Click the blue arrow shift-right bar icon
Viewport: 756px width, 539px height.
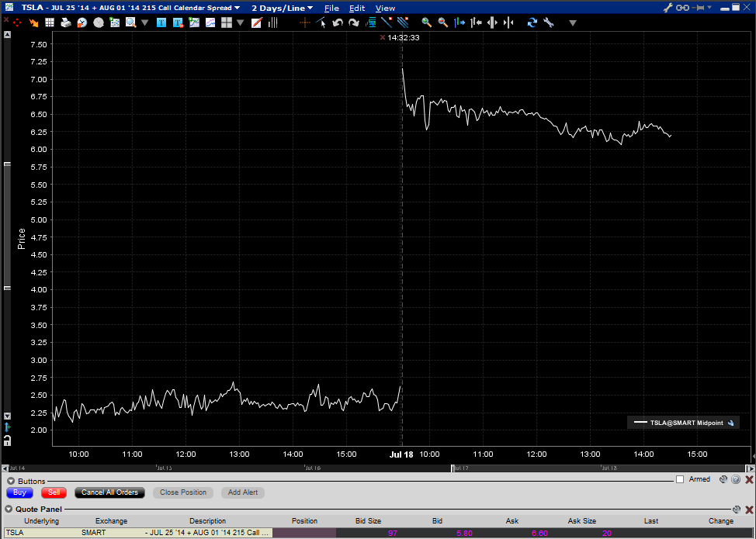tap(459, 22)
